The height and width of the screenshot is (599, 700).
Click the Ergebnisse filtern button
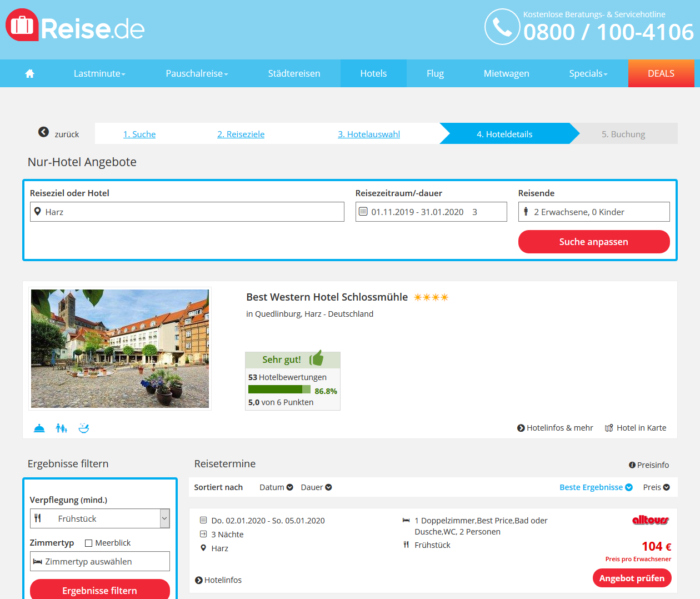[100, 590]
